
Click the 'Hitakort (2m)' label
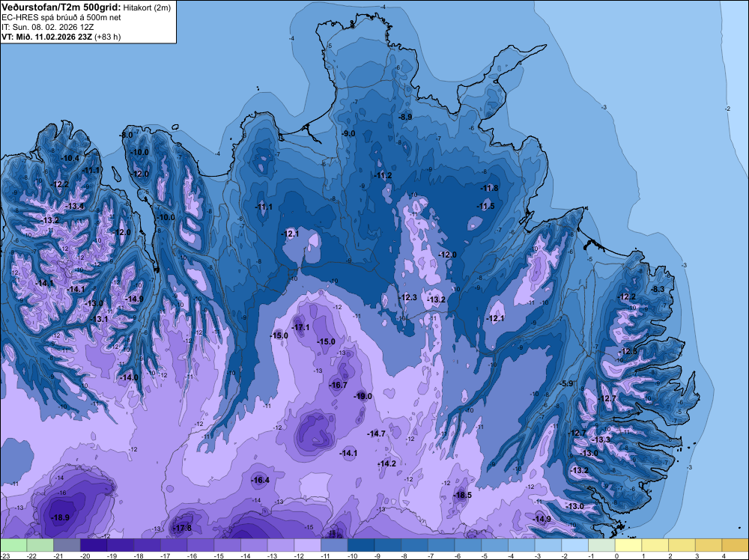(147, 7)
